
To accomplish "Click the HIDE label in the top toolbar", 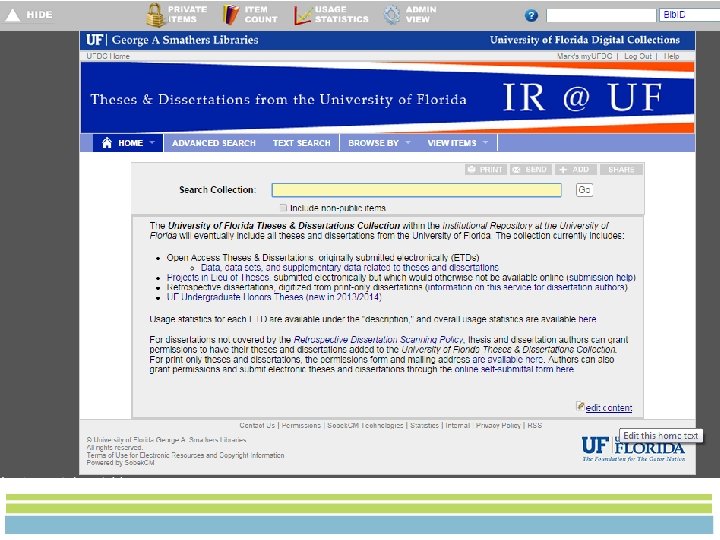I will pos(39,15).
